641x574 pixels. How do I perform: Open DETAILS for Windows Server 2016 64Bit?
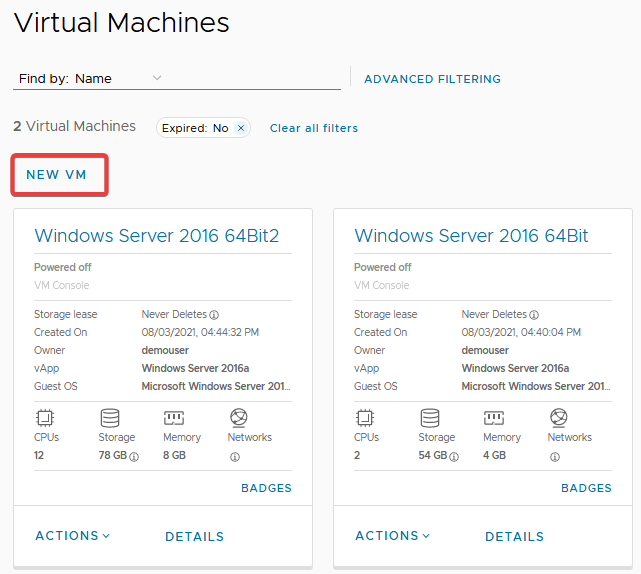(514, 537)
